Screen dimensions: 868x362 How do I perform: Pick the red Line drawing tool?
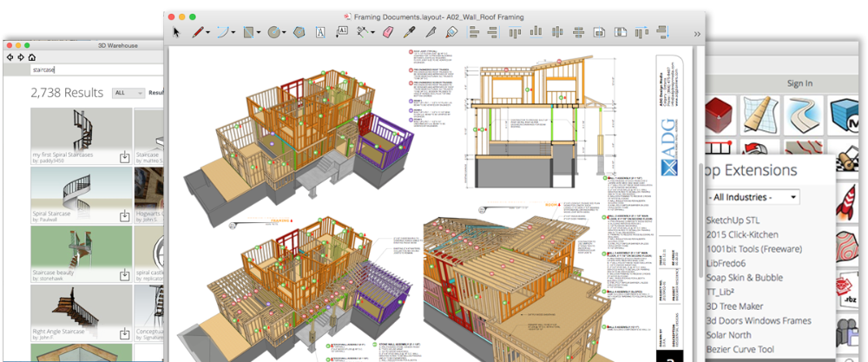[198, 32]
